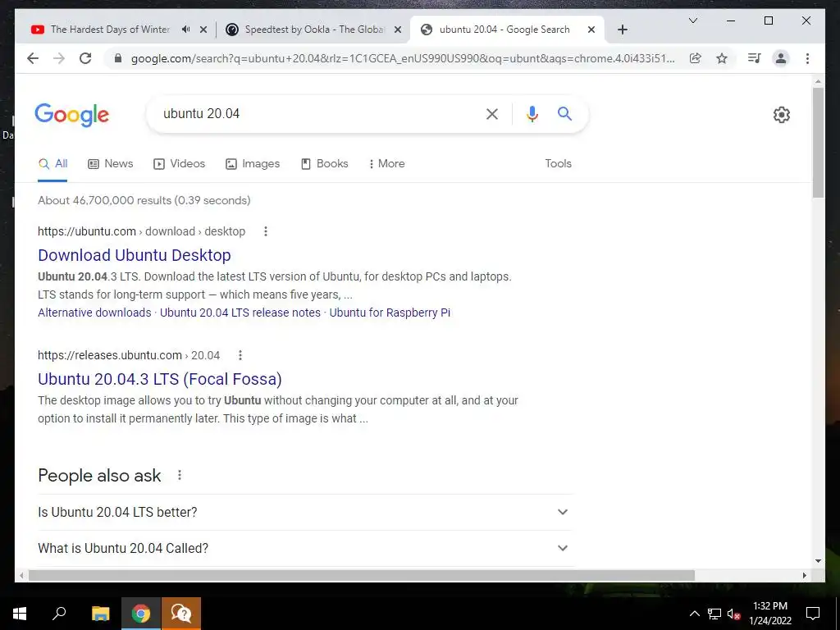
Task: Click the vertical scrollbar thumb
Action: pyautogui.click(x=818, y=143)
